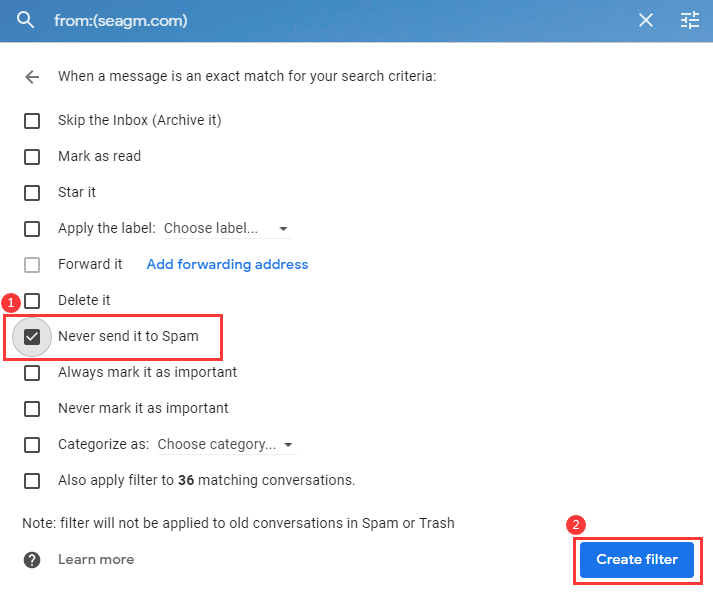The image size is (713, 597).
Task: Click the from:(seagm.com) search field
Action: [336, 20]
